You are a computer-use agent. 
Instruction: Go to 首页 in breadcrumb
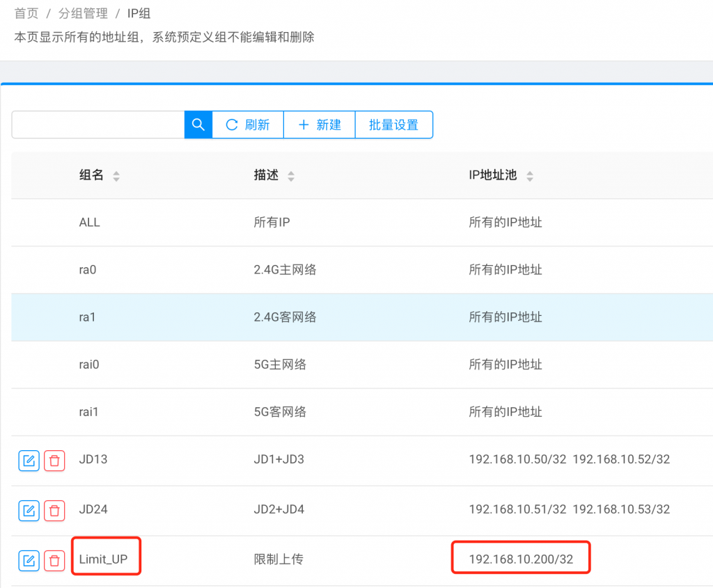[x=26, y=13]
